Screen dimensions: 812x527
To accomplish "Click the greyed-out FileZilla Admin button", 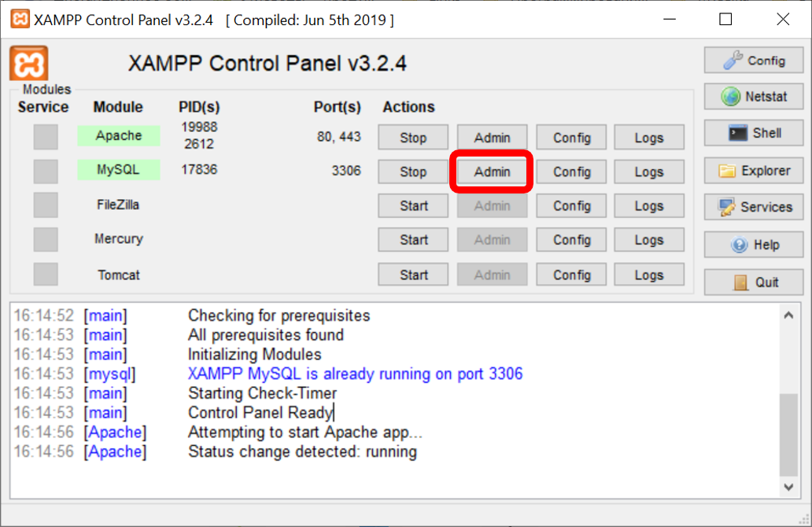I will click(x=492, y=206).
